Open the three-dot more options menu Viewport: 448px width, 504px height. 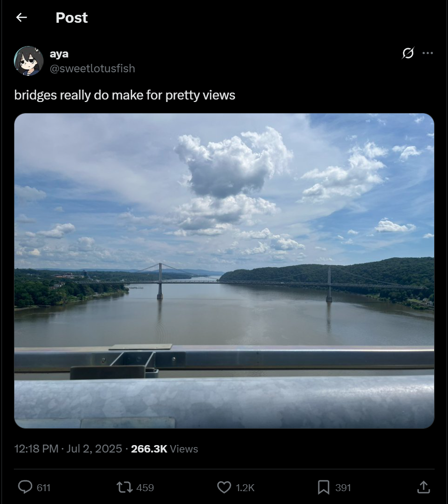[x=427, y=53]
